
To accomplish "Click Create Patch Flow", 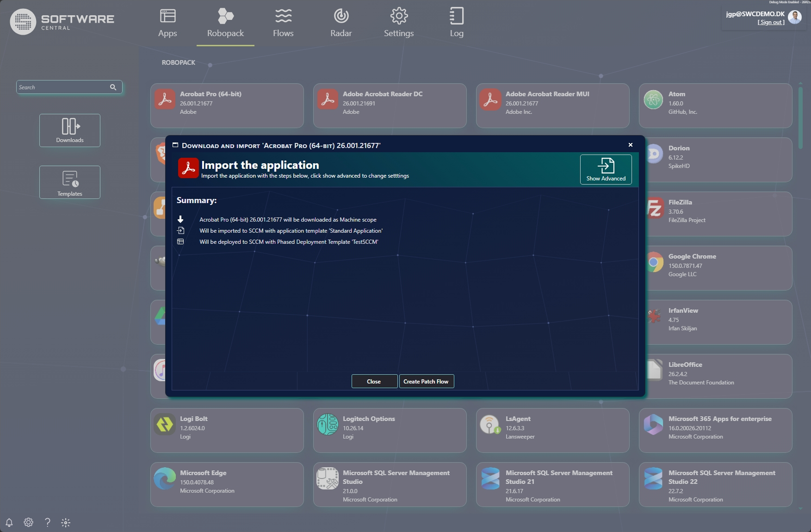I will [426, 381].
